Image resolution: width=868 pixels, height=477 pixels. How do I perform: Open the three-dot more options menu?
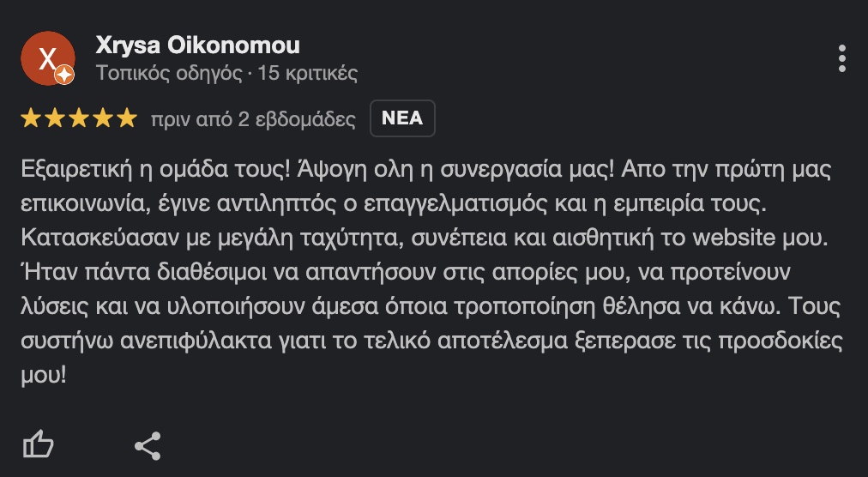click(x=842, y=57)
